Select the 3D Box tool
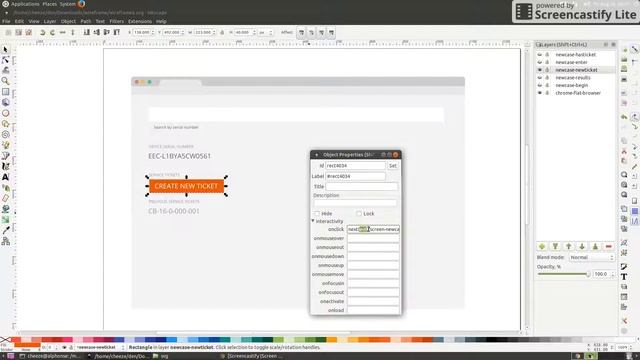Viewport: 640px width, 360px height. click(x=5, y=102)
